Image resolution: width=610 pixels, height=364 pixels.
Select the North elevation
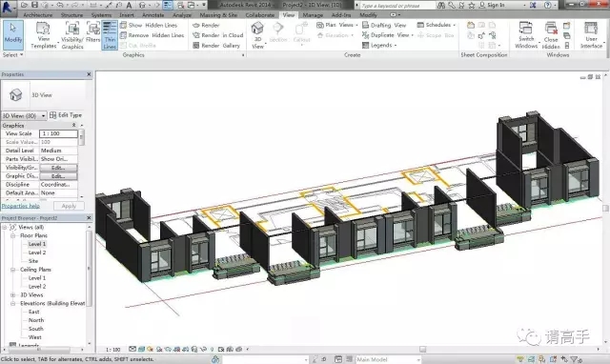coord(36,320)
